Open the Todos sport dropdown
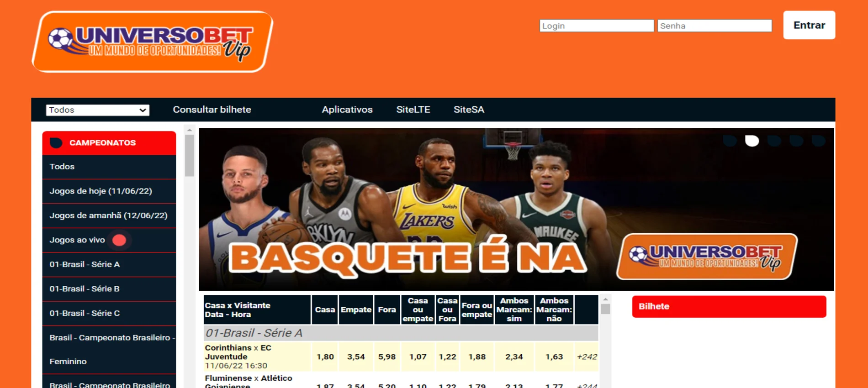This screenshot has width=868, height=388. coord(98,110)
